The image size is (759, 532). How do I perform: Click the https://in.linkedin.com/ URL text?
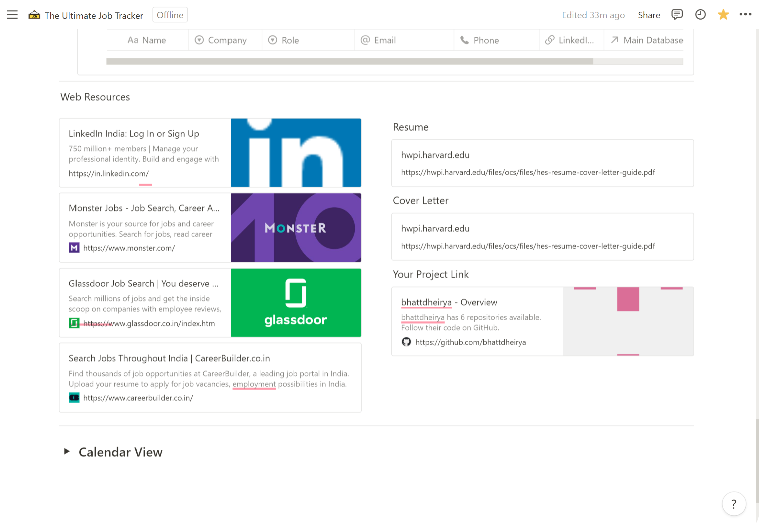coord(109,174)
